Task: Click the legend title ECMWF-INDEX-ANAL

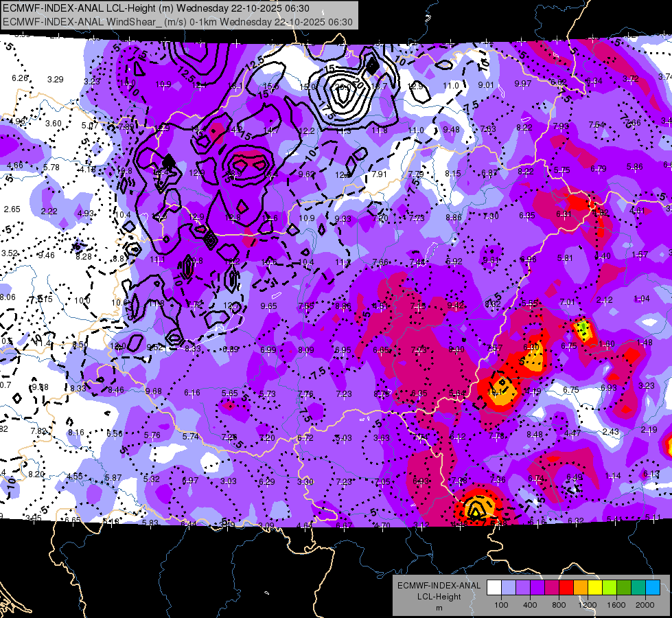Action: (x=439, y=586)
